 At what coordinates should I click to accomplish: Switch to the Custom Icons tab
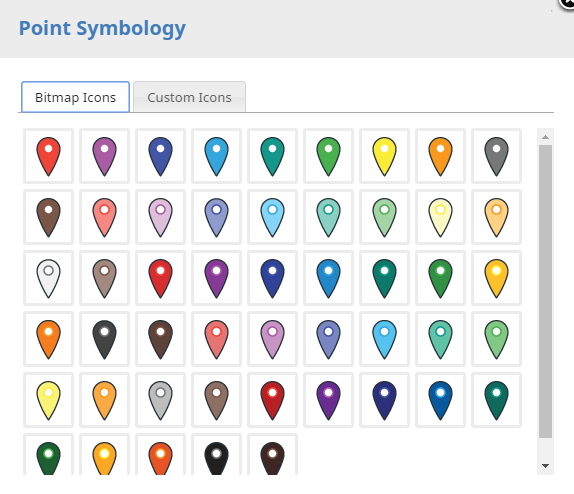coord(189,97)
